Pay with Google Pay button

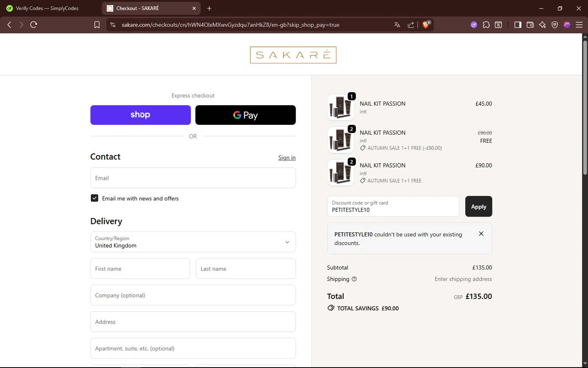[x=245, y=115]
